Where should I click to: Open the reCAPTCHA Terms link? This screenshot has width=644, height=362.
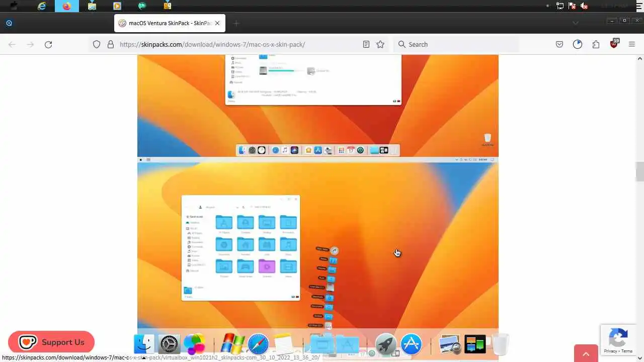point(627,351)
